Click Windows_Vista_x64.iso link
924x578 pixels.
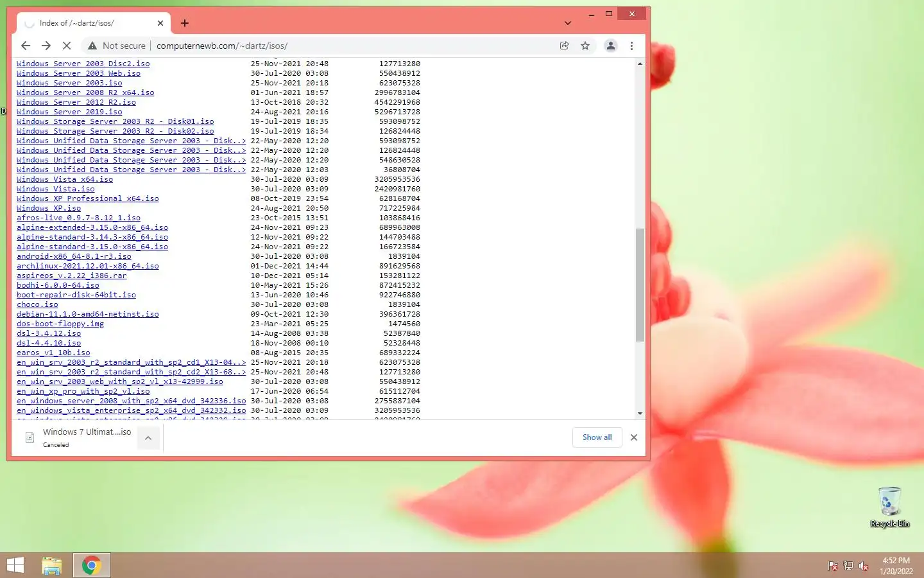(x=65, y=179)
